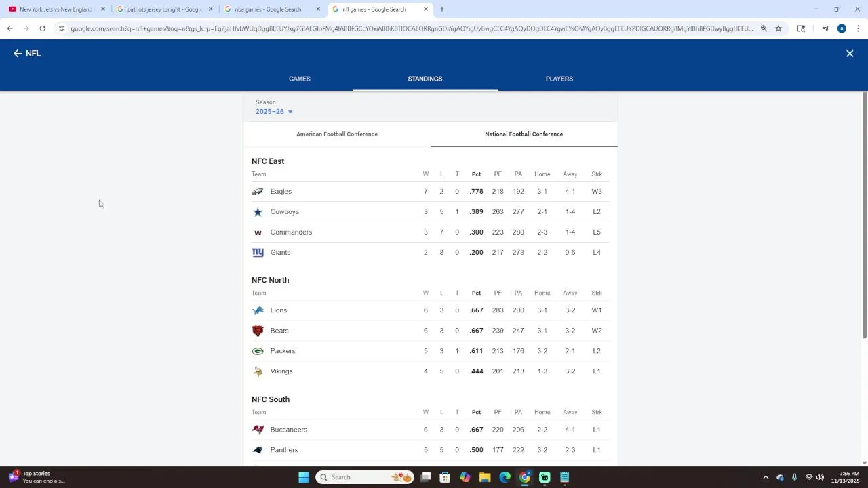Select the Standings tab
This screenshot has width=868, height=488.
coord(425,79)
